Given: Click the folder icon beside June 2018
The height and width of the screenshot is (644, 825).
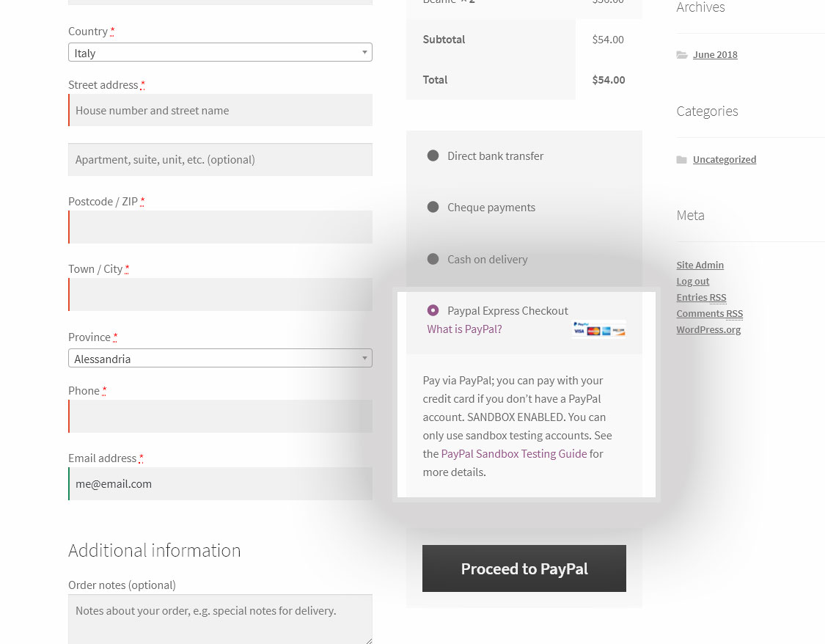Looking at the screenshot, I should pos(682,55).
